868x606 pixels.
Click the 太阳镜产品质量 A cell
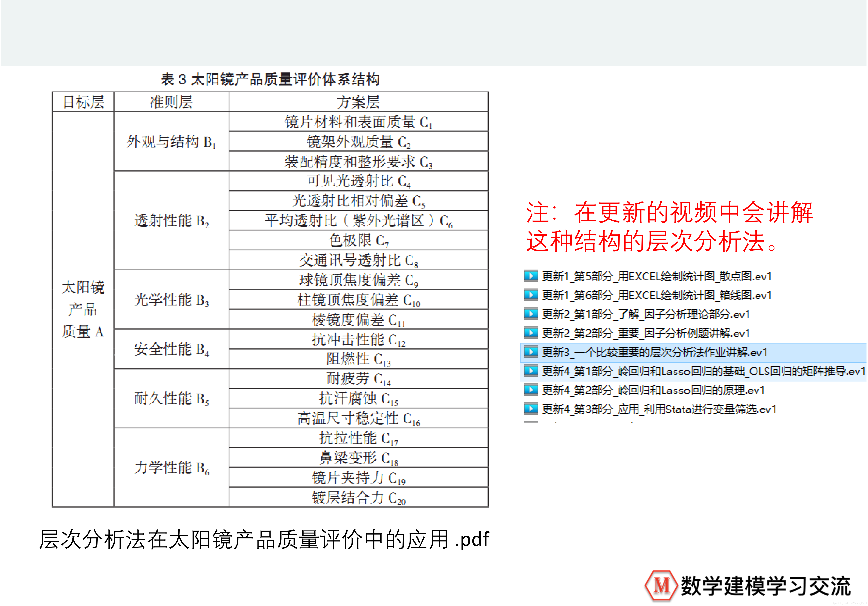(x=83, y=309)
